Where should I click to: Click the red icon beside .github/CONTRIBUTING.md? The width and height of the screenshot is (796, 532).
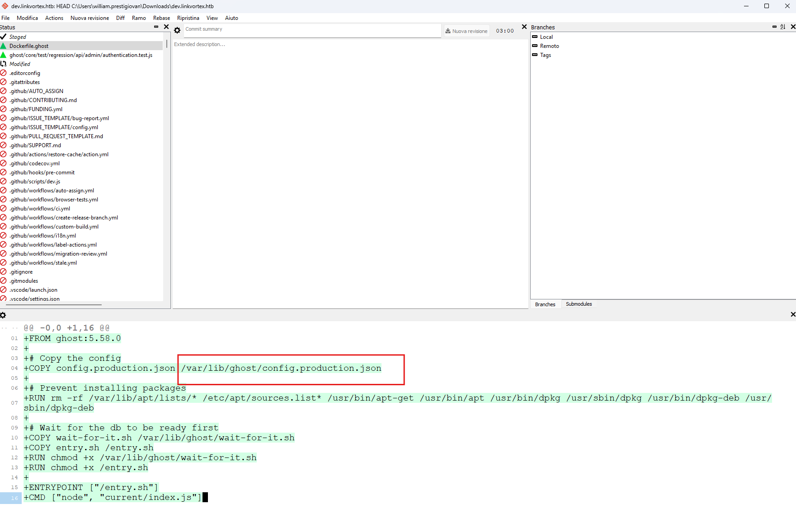(3, 100)
